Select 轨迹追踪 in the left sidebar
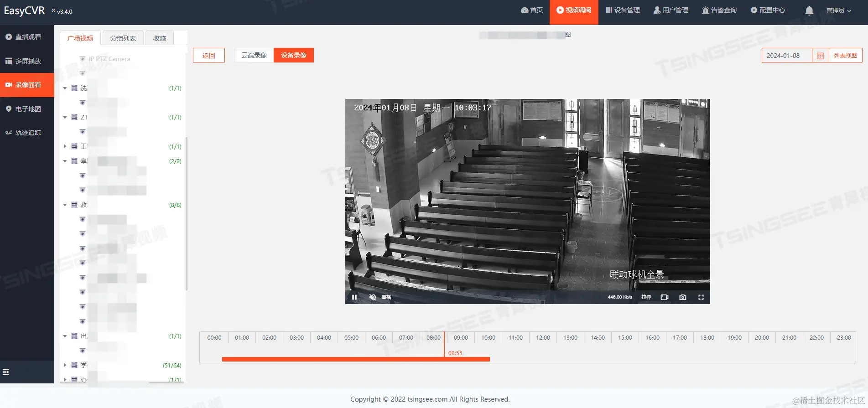Screen dimensions: 868x408 pos(27,133)
